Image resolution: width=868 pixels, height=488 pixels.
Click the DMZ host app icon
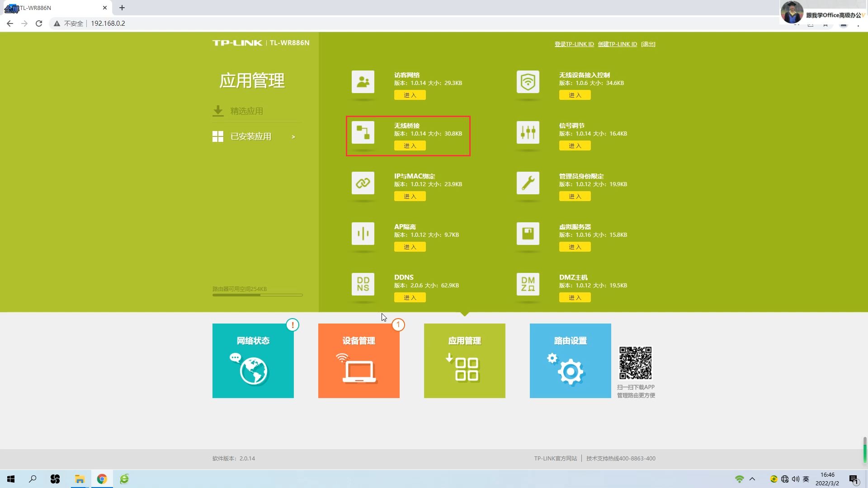(528, 284)
